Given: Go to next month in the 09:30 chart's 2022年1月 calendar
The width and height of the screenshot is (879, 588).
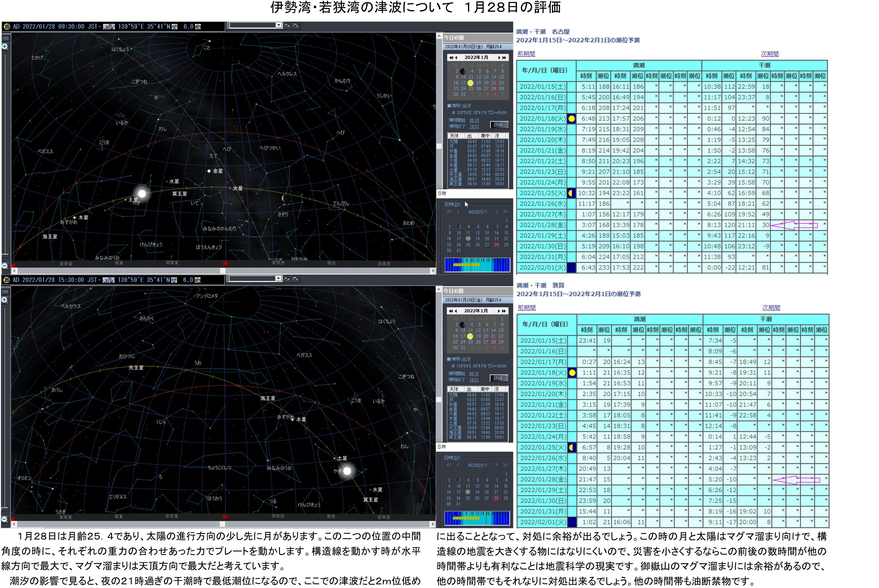Looking at the screenshot, I should (500, 57).
